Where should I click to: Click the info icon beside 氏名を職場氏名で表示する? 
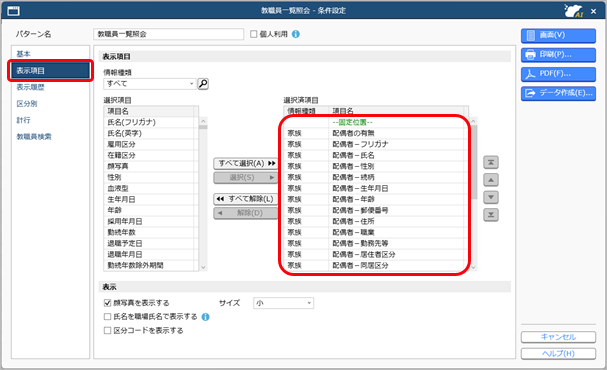click(x=206, y=317)
